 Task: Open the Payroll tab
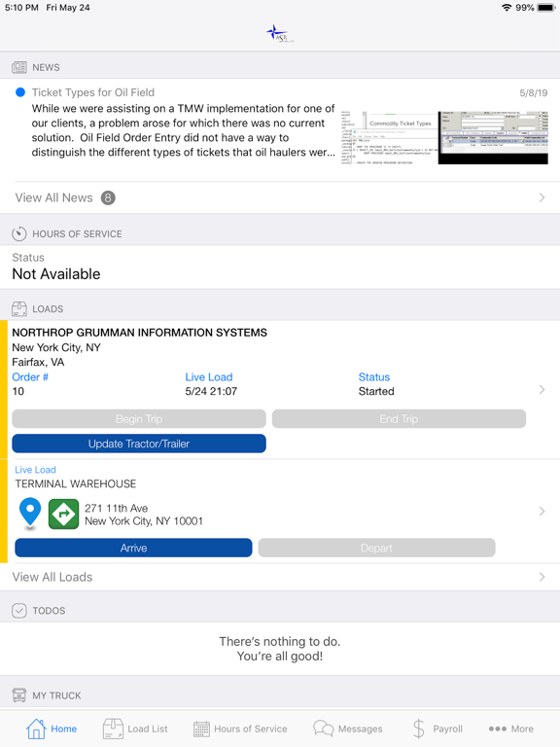click(x=437, y=729)
